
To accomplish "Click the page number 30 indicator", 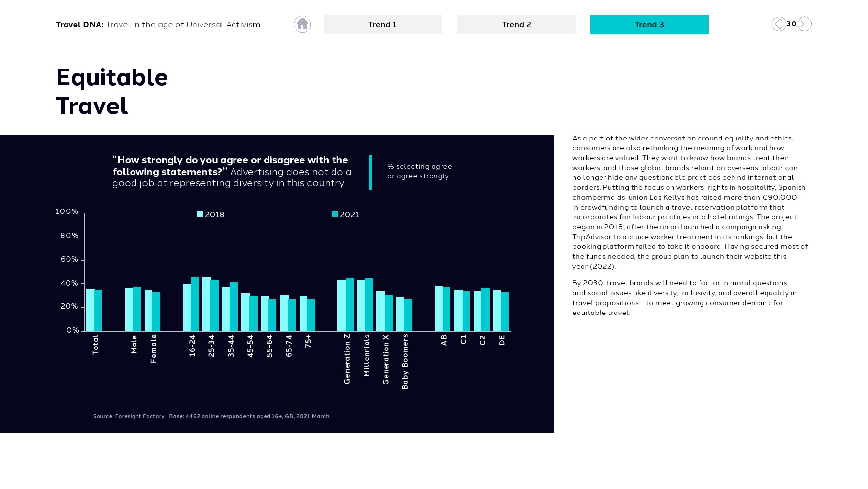I will click(791, 24).
